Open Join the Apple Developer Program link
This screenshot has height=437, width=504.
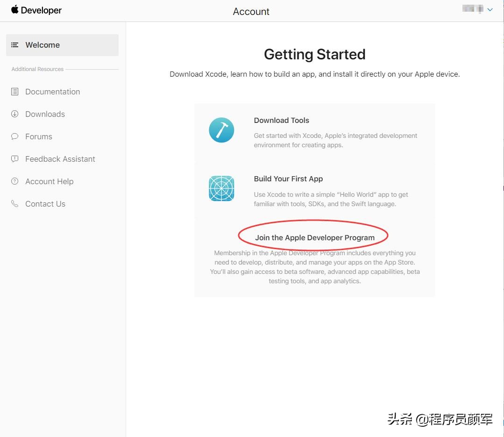[x=315, y=237]
